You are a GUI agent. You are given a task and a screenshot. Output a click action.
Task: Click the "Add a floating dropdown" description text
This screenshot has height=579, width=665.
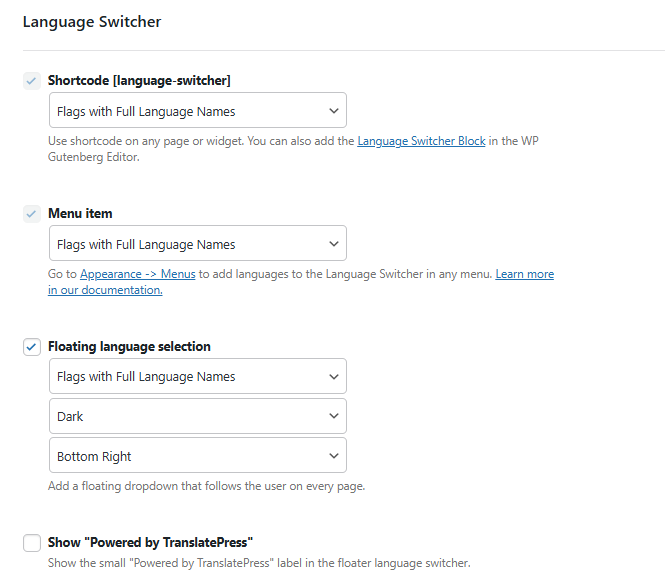[206, 487]
